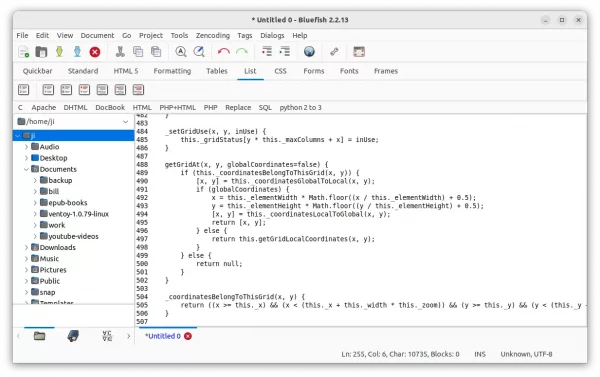
Task: Open the Zencoding menu
Action: (213, 35)
